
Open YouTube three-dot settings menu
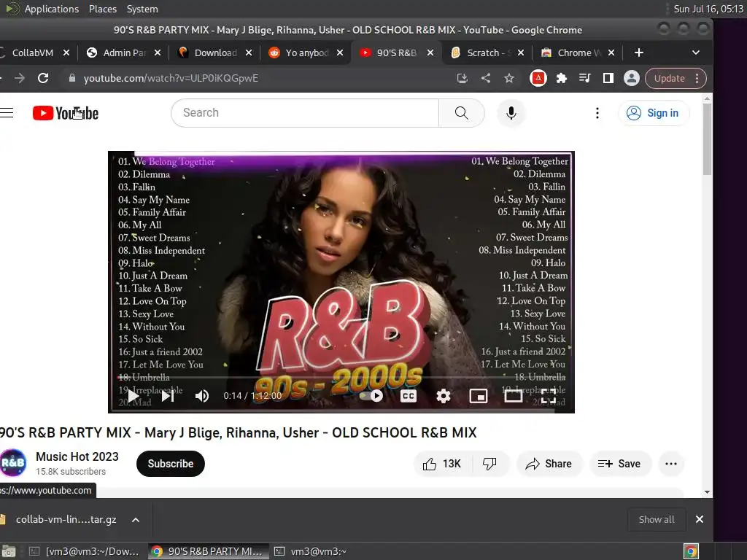pos(597,113)
